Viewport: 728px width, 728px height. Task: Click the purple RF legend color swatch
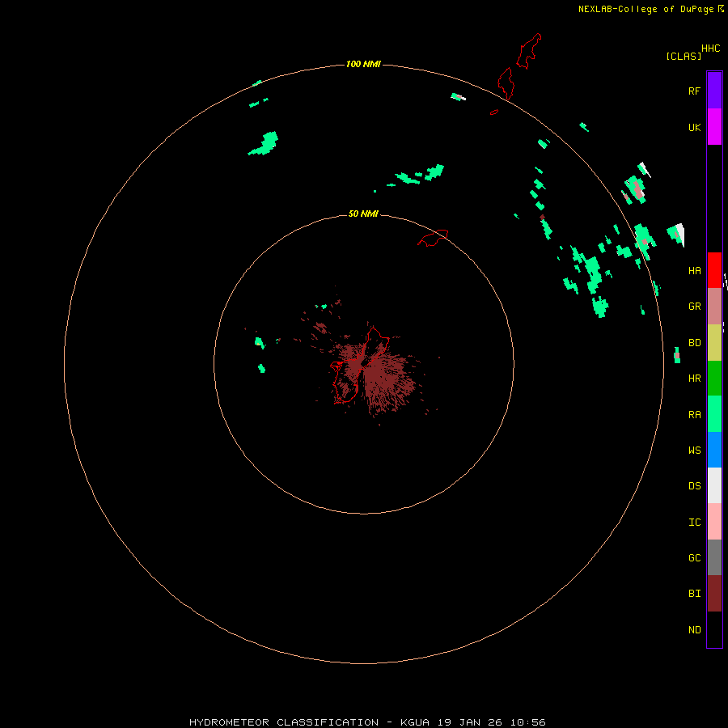[x=714, y=91]
